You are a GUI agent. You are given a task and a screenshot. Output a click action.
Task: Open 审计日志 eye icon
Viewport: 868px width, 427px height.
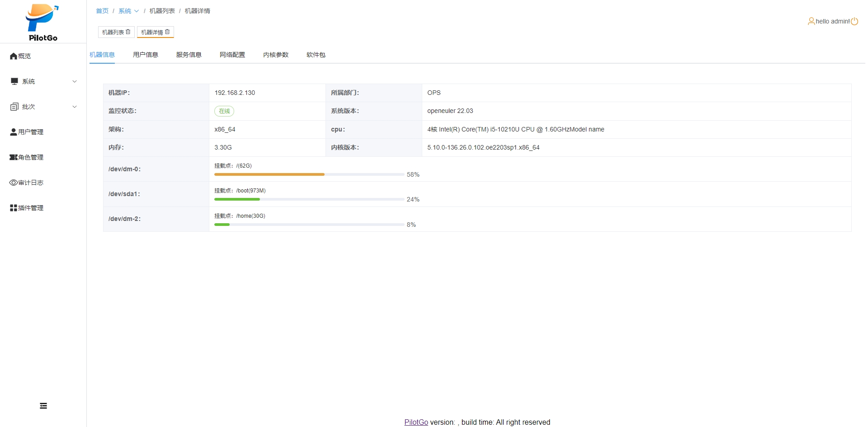point(14,183)
